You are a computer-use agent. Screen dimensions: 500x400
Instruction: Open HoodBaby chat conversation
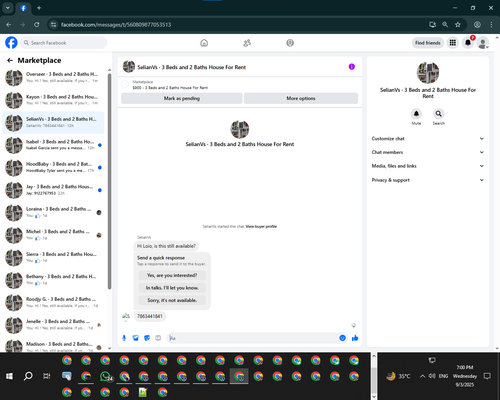[53, 167]
